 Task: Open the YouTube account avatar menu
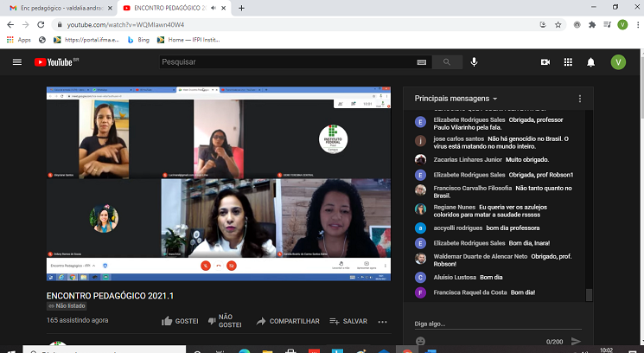pyautogui.click(x=618, y=62)
